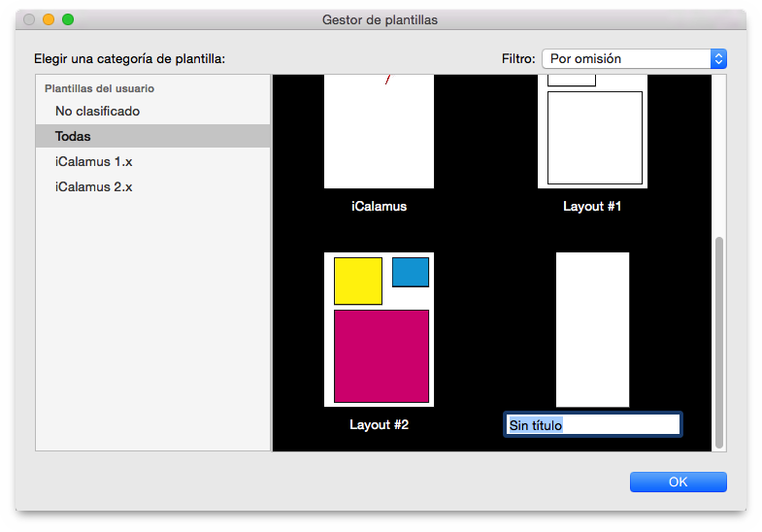Close the Gestor de plantillas window
Viewport: 762px width, 532px height.
[x=29, y=19]
